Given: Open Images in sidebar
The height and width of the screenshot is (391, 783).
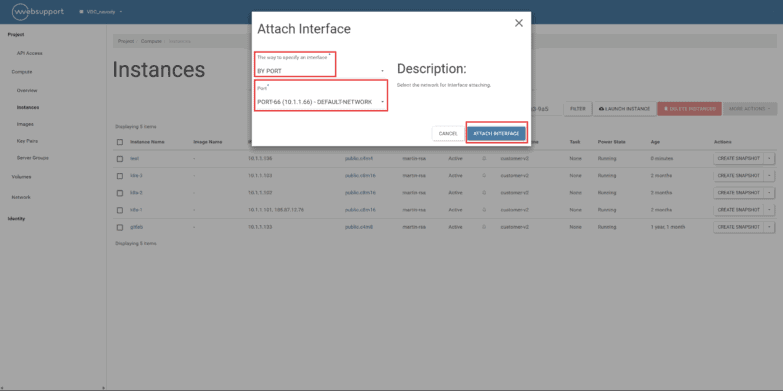Looking at the screenshot, I should 25,124.
